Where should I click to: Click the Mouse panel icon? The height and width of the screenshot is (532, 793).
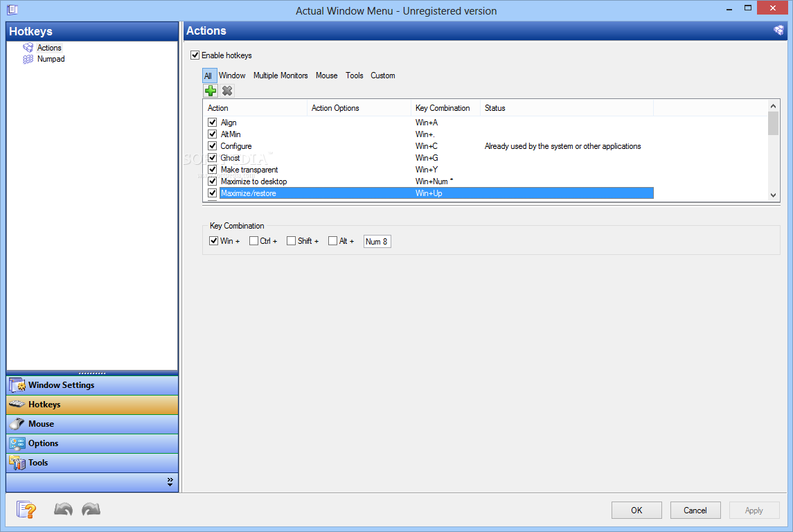coord(17,424)
